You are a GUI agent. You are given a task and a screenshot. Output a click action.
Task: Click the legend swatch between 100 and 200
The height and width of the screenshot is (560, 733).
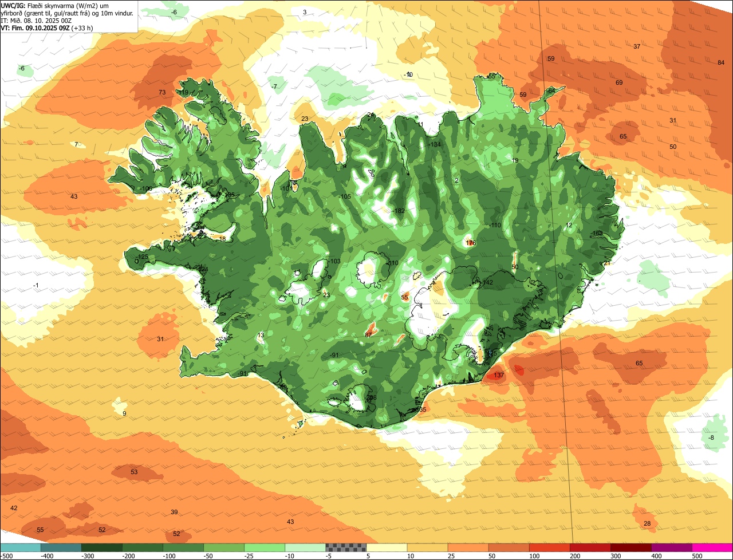point(549,547)
